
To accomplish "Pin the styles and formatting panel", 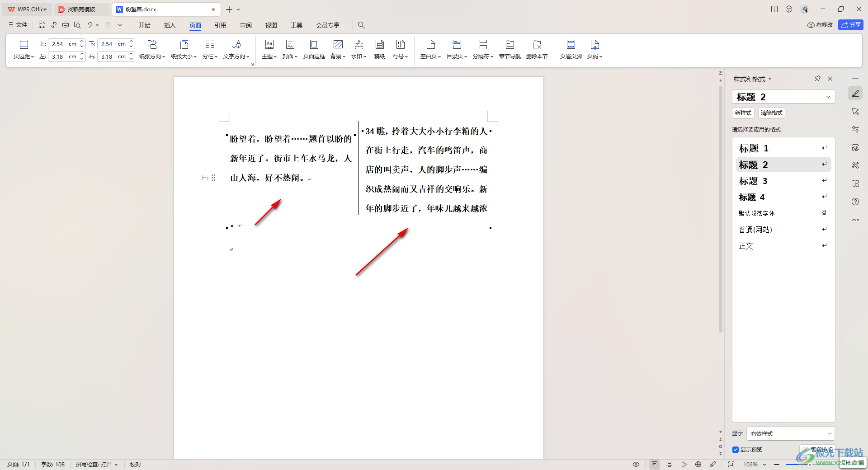I will (x=817, y=79).
